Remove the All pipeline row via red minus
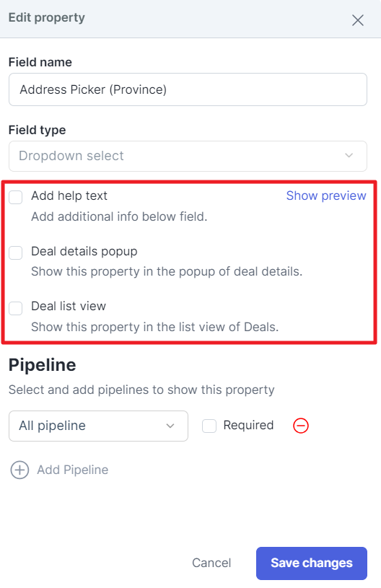 [x=301, y=426]
